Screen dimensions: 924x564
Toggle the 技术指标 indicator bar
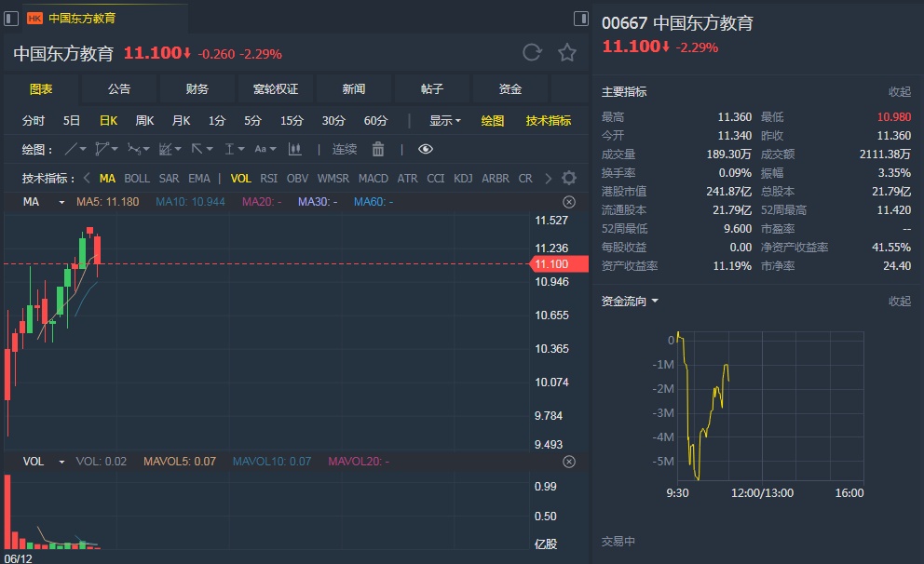pos(548,121)
